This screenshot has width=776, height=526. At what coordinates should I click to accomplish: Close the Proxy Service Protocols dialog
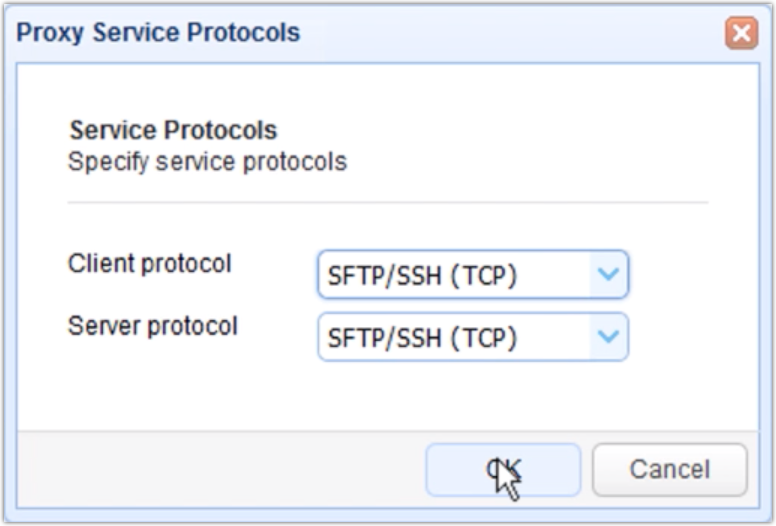point(741,33)
